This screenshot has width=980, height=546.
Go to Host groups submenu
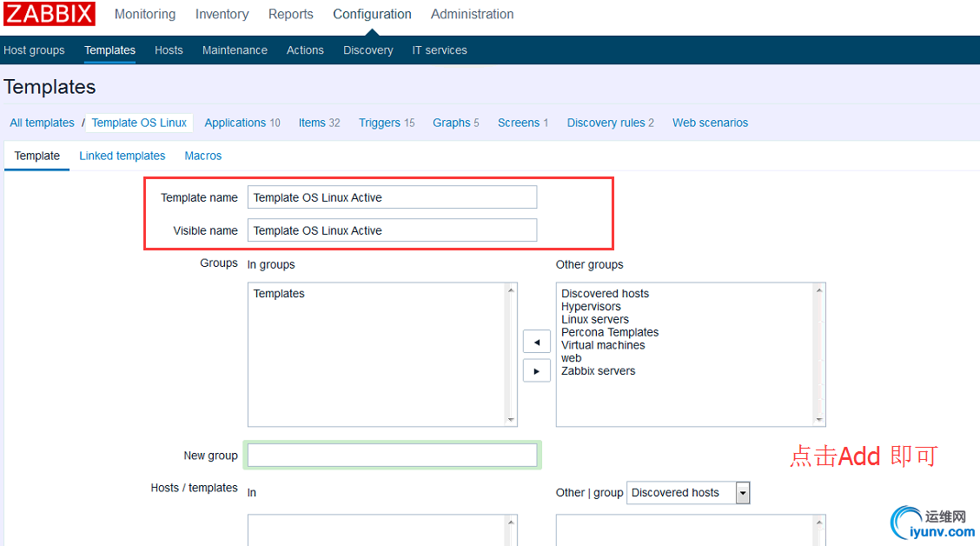pos(34,50)
